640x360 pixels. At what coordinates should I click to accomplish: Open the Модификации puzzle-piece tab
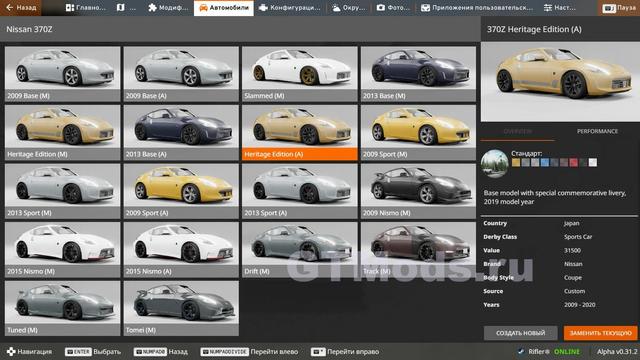(x=168, y=8)
